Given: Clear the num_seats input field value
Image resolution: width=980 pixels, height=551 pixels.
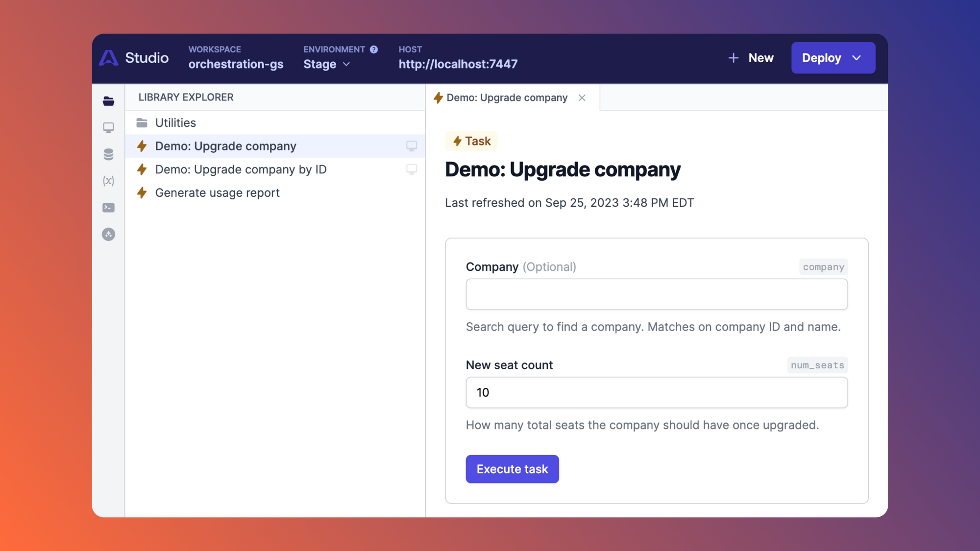Looking at the screenshot, I should (x=656, y=391).
